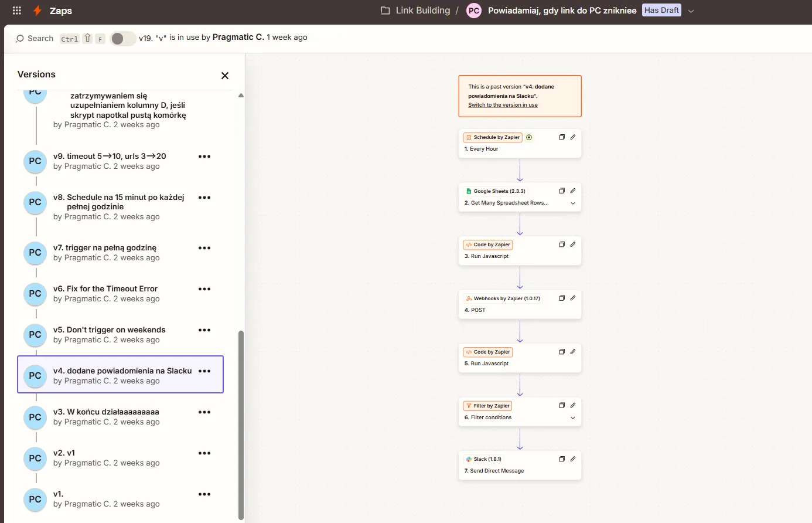Open the Link Building breadcrumb
This screenshot has height=523, width=812.
coord(423,11)
